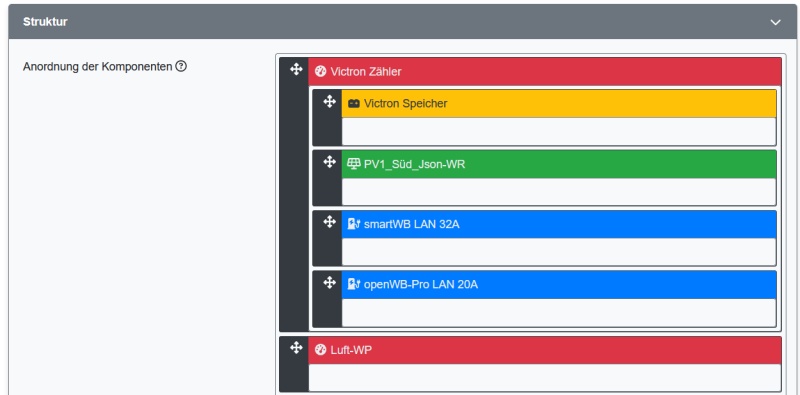Grab the move handle for openWB-Pro LAN 20A
The width and height of the screenshot is (800, 395).
pos(330,282)
